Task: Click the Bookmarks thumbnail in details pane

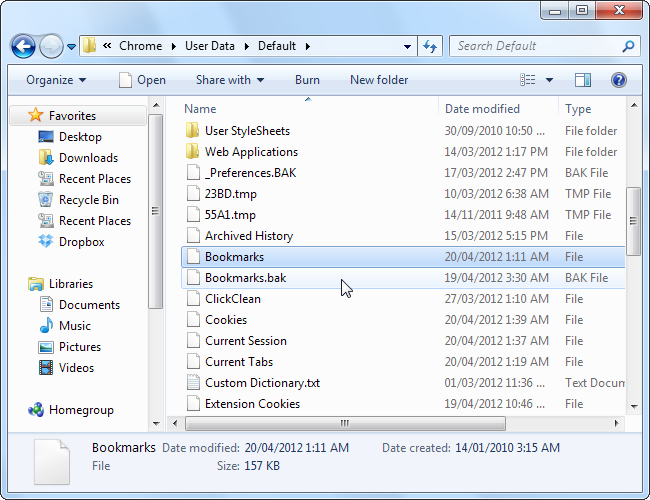Action: click(52, 462)
